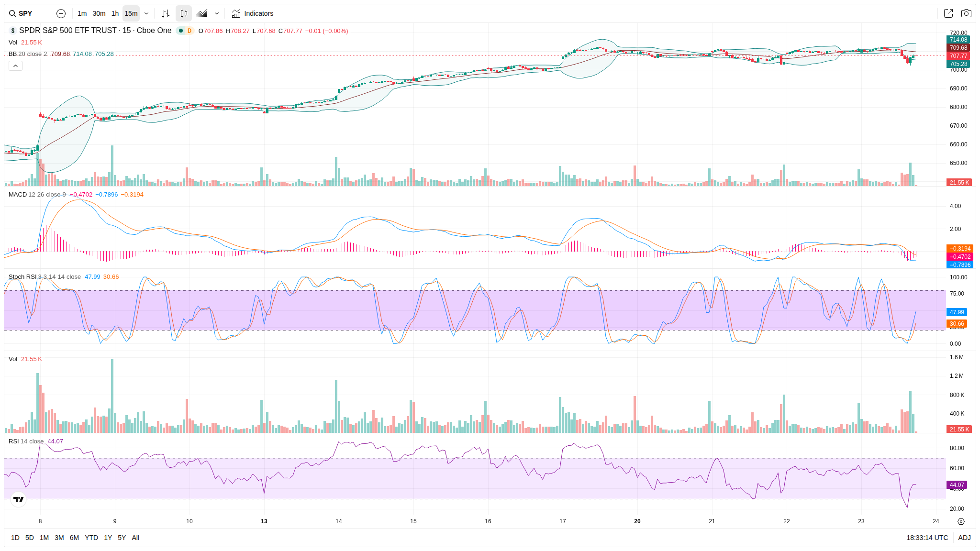Click the MACD 12 26 close 9 legend
980x551 pixels.
37,195
